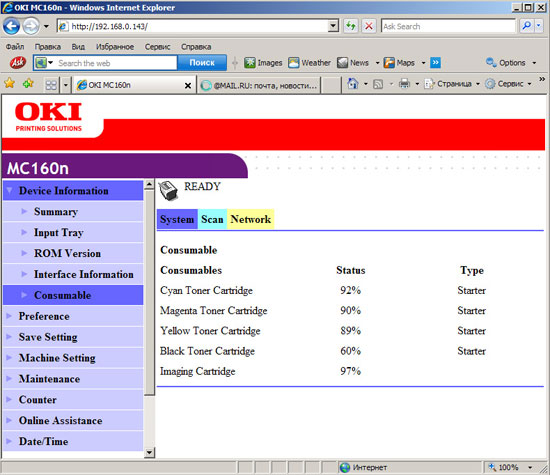Click the Refresh page icon
Image resolution: width=550 pixels, height=475 pixels.
pyautogui.click(x=350, y=26)
